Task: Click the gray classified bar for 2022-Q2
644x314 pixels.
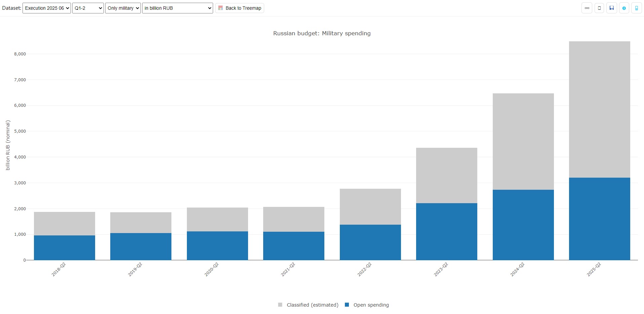Action: (x=370, y=207)
